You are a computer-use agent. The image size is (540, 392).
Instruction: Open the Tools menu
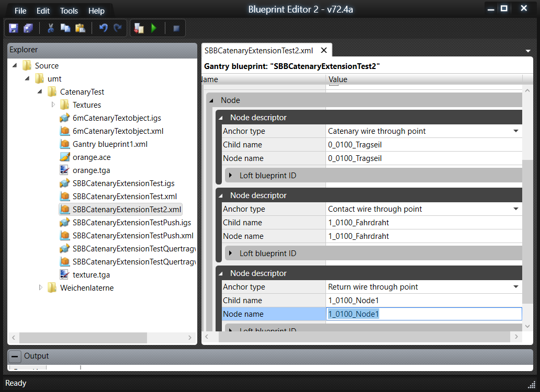pos(69,11)
